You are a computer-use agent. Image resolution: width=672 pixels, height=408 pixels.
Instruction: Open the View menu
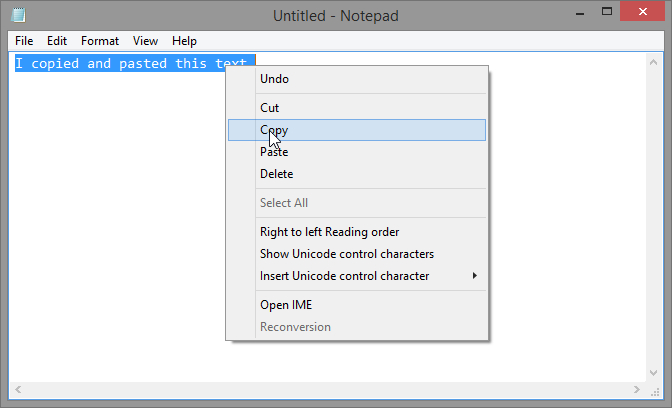tap(145, 41)
